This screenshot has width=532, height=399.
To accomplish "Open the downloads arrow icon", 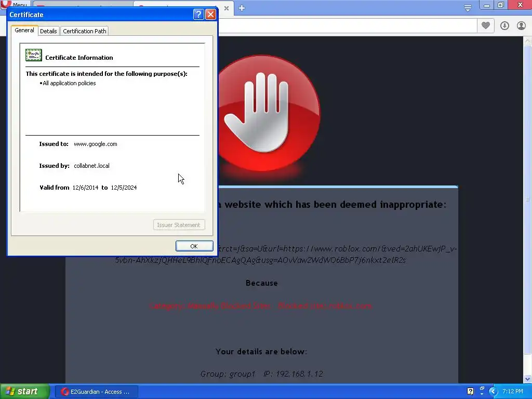I will pyautogui.click(x=504, y=25).
